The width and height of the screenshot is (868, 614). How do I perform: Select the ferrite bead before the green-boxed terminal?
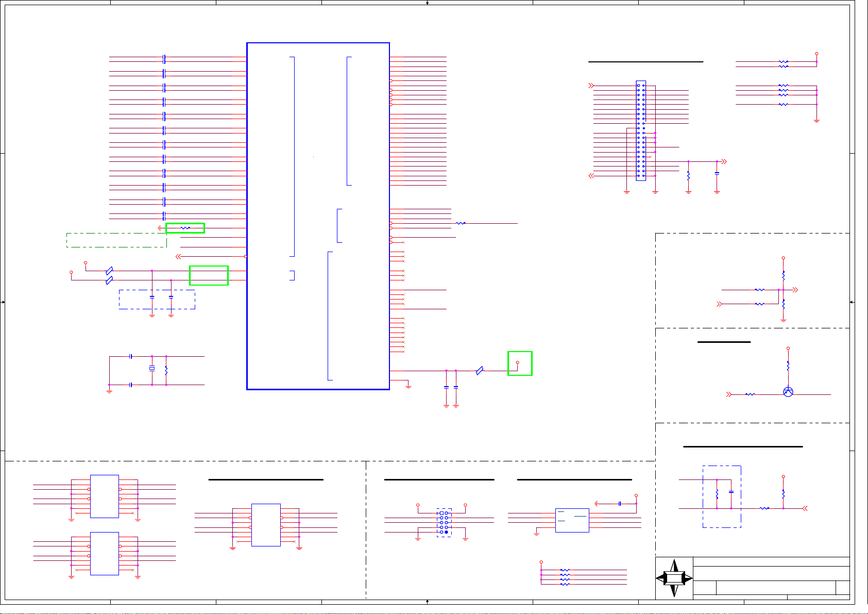pos(480,371)
